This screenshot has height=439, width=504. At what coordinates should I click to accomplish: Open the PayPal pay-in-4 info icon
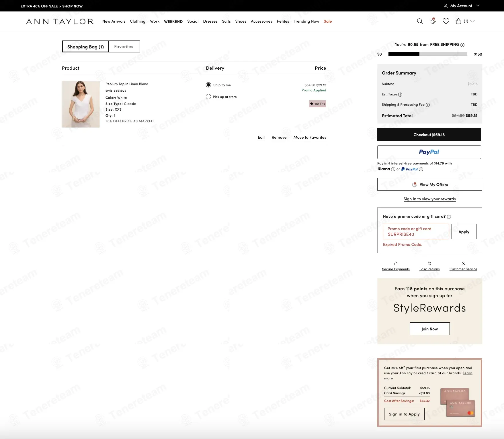click(x=421, y=169)
